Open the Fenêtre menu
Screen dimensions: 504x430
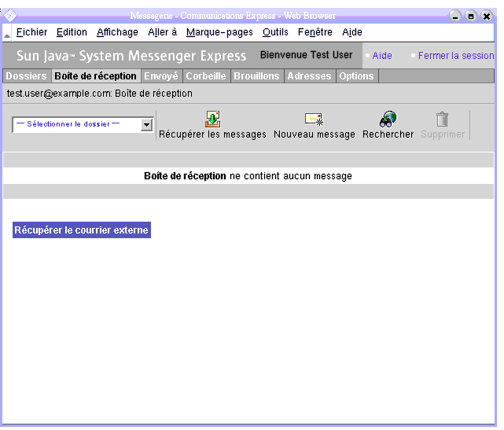point(315,32)
